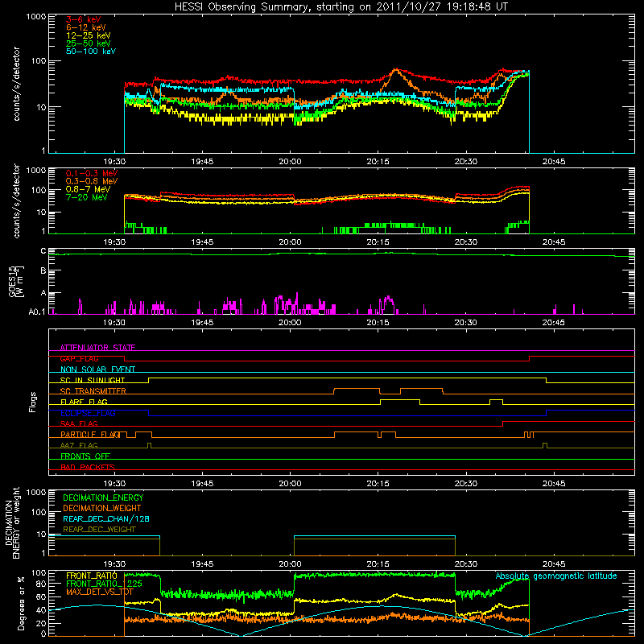
Task: Select the 3-6 keV legend label
Action: (x=84, y=19)
